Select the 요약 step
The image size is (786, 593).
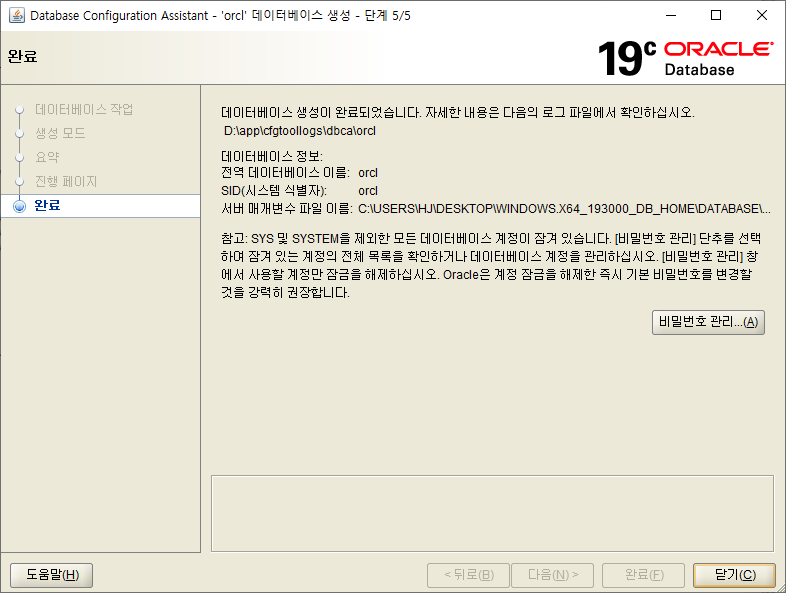47,157
